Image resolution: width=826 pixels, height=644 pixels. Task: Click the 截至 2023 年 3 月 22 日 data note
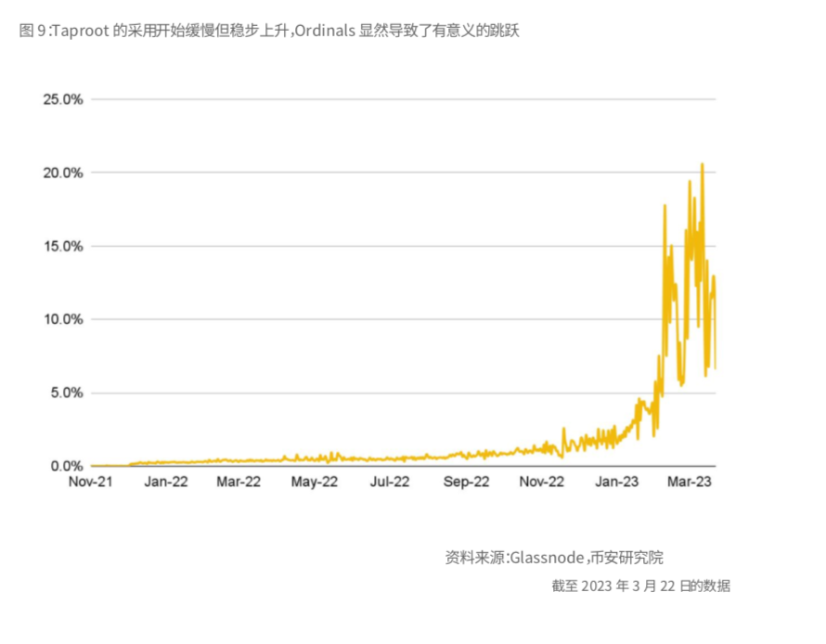click(x=640, y=586)
